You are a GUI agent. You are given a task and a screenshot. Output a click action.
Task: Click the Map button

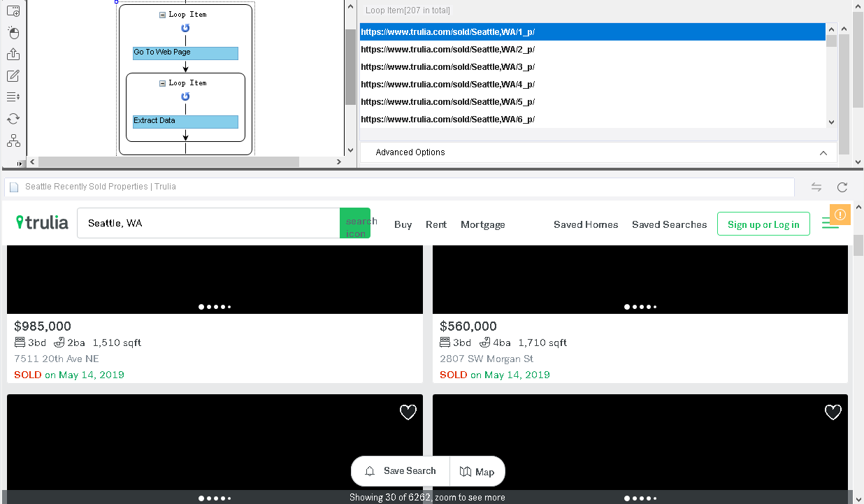(477, 472)
